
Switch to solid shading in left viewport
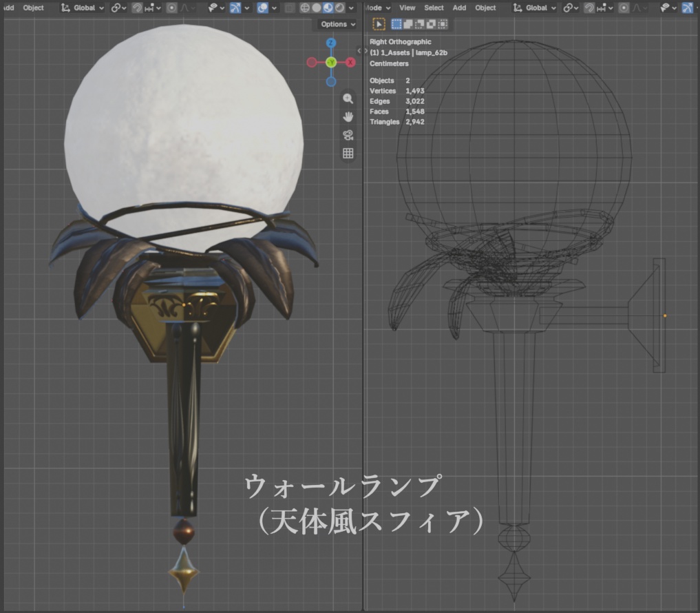pyautogui.click(x=317, y=8)
